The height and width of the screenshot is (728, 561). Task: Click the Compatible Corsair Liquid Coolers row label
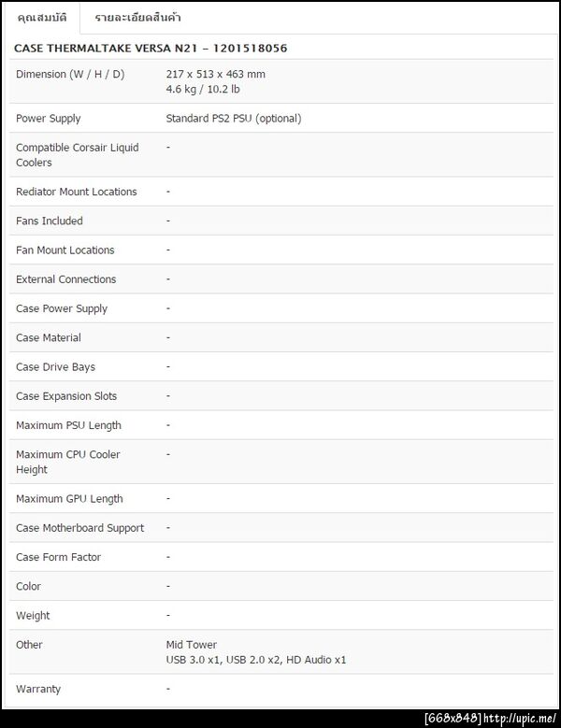pos(77,155)
